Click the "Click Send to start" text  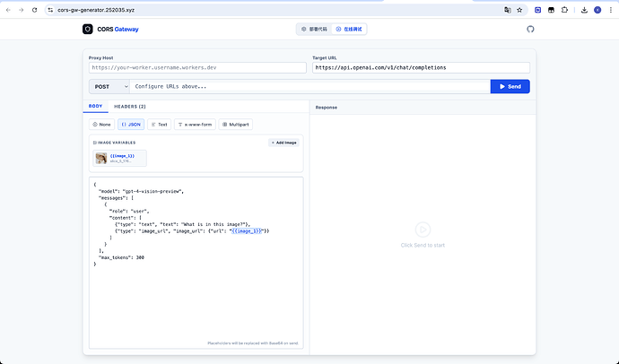coord(423,246)
